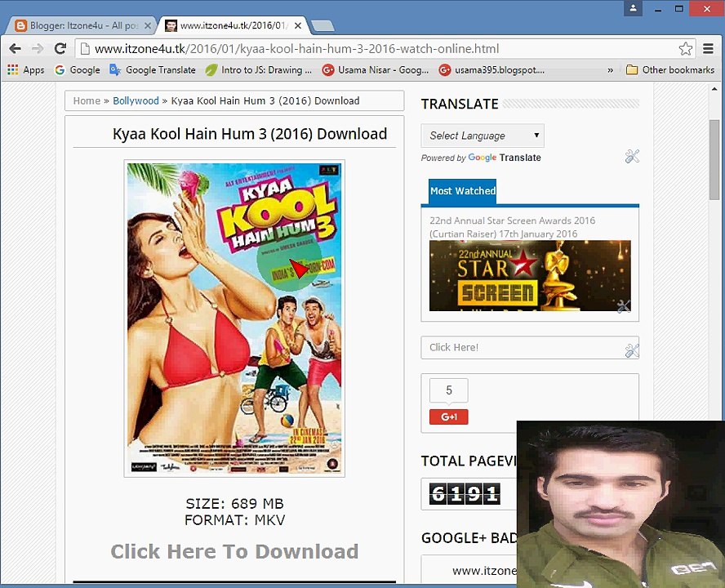The height and width of the screenshot is (588, 725).
Task: Go back using the browser back arrow
Action: pos(15,48)
